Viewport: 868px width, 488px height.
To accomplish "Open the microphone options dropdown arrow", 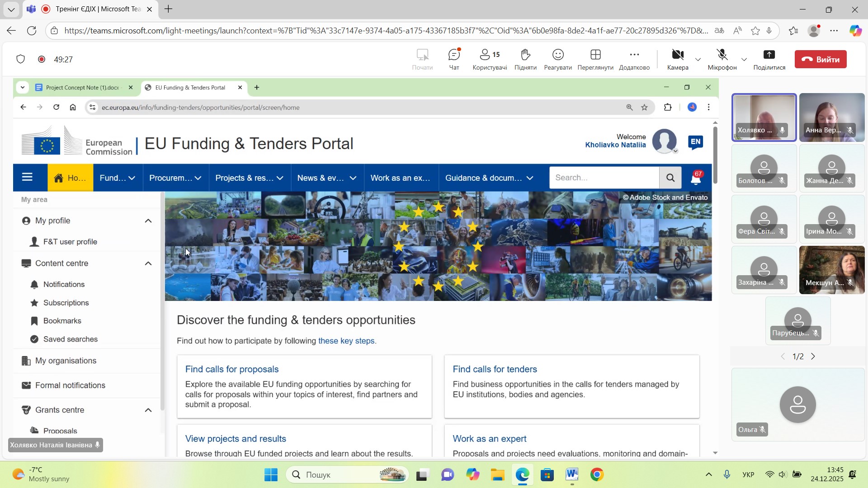I will pyautogui.click(x=744, y=60).
